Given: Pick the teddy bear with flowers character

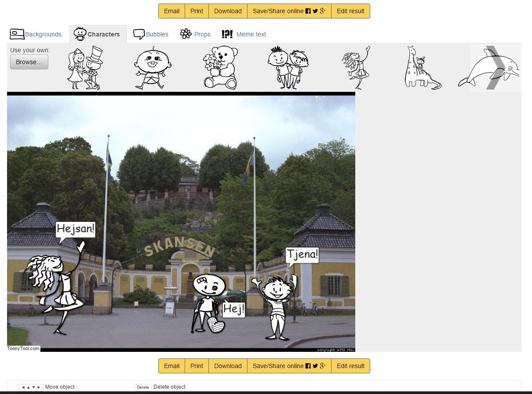Looking at the screenshot, I should tap(220, 68).
